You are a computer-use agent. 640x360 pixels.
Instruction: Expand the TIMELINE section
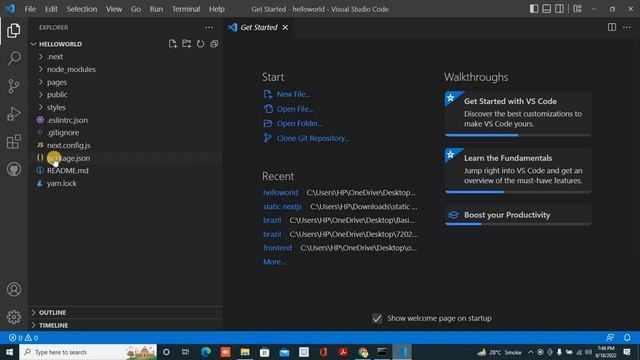(53, 325)
